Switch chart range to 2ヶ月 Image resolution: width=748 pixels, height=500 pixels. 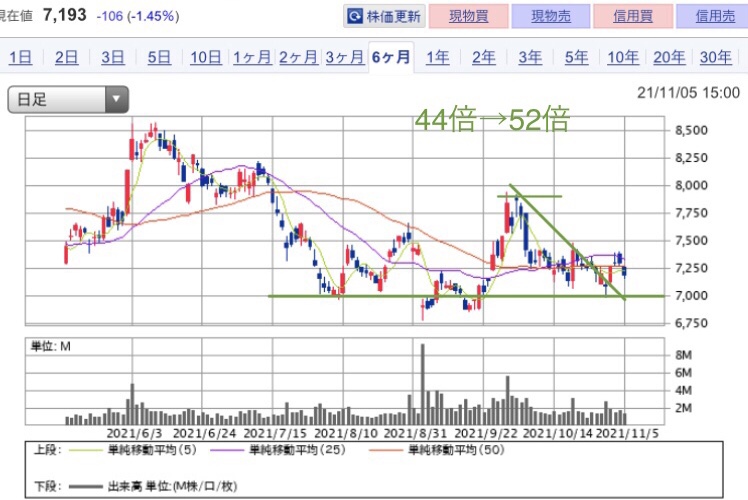[298, 58]
